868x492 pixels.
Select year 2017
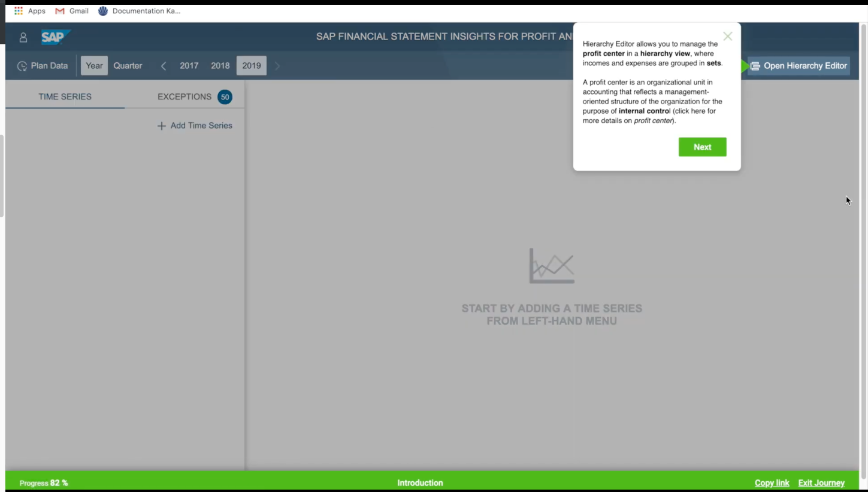click(189, 66)
